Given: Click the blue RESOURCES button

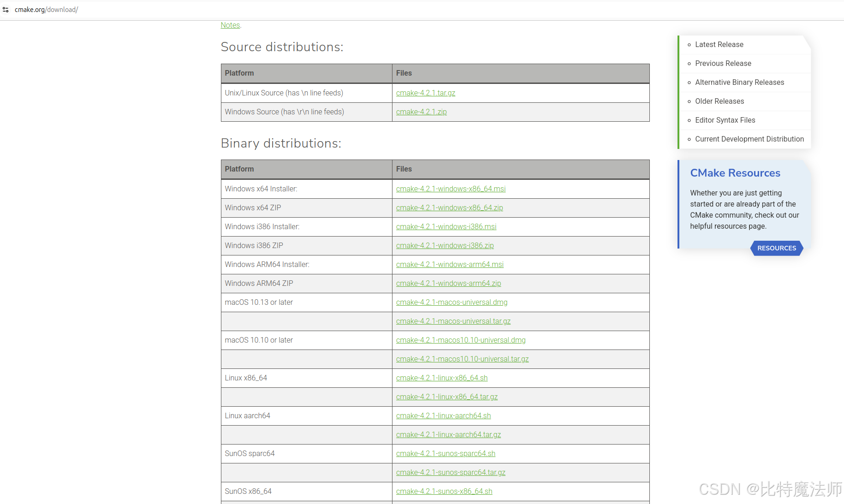Looking at the screenshot, I should 777,248.
